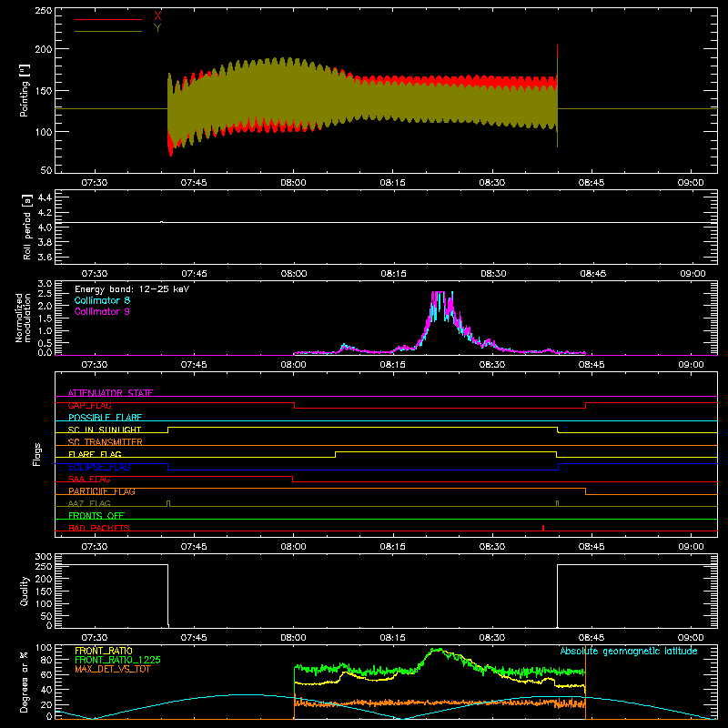Click the 08:30 label under the modulation plot
The image size is (728, 728).
click(x=492, y=365)
